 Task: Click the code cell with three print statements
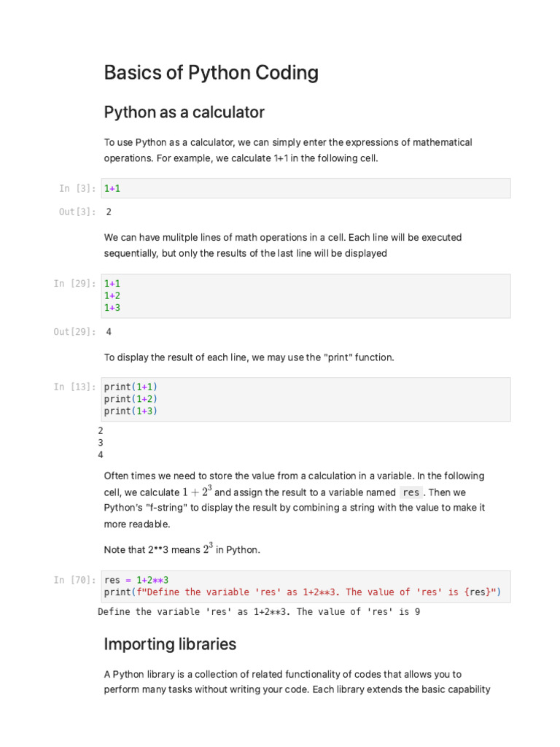point(306,399)
